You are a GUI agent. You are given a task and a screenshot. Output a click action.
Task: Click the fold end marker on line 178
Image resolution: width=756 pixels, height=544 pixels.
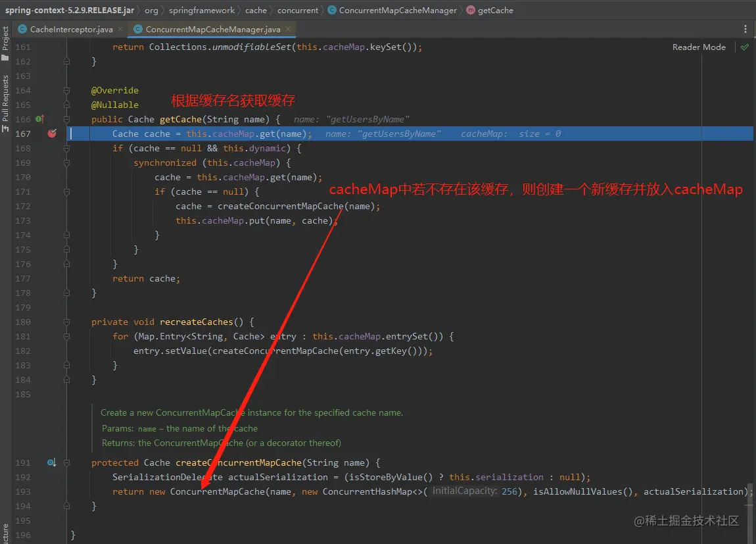[66, 293]
